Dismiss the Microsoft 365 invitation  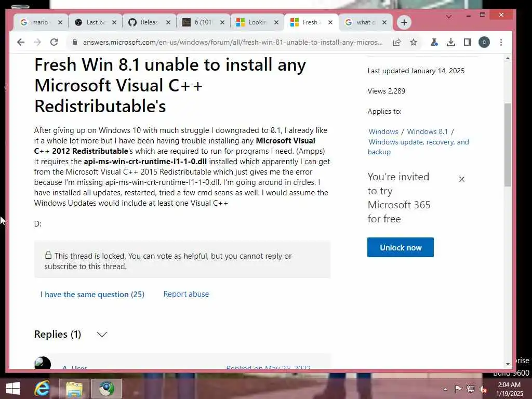pyautogui.click(x=461, y=179)
